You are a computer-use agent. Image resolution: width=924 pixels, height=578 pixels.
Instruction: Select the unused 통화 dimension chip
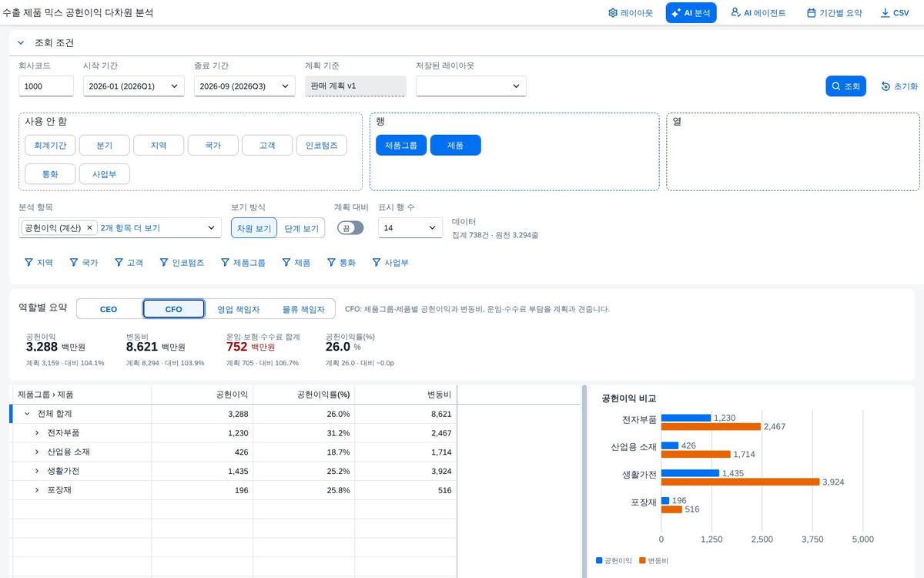pos(50,174)
